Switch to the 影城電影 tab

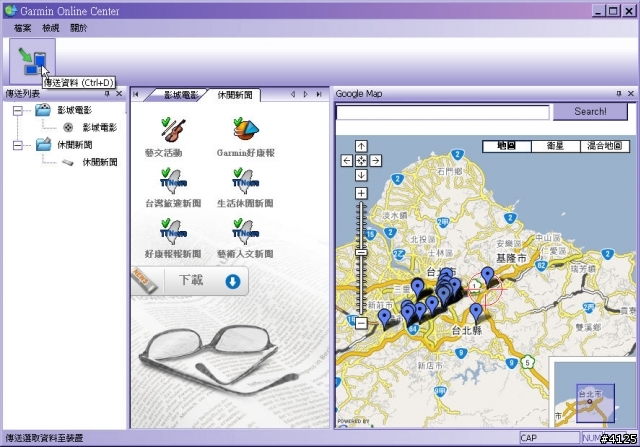180,95
